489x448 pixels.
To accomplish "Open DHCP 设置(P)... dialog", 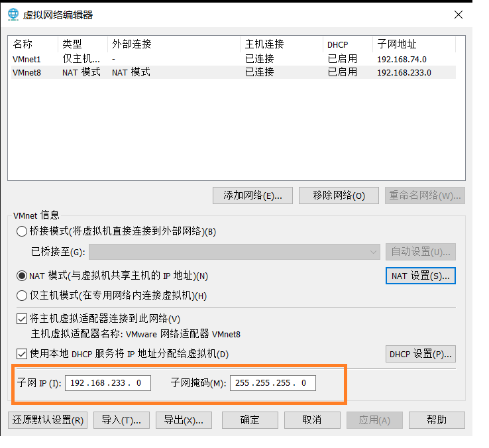I will [x=420, y=354].
